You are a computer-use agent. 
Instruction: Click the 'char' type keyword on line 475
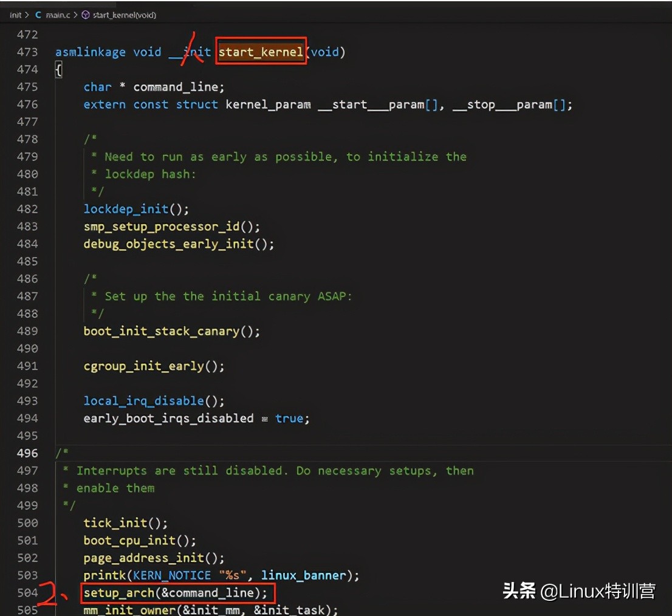tap(98, 87)
